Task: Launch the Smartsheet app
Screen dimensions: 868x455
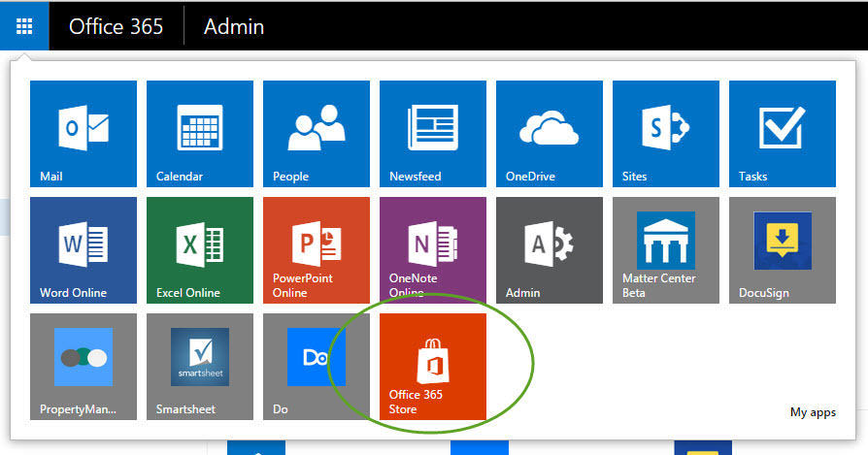Action: (200, 367)
